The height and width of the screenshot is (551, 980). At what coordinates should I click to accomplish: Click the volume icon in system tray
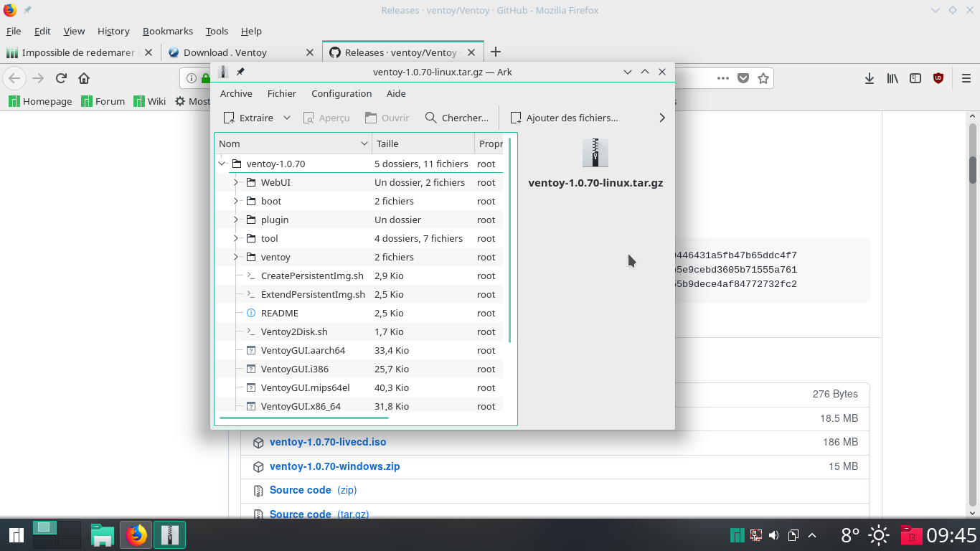tap(774, 535)
